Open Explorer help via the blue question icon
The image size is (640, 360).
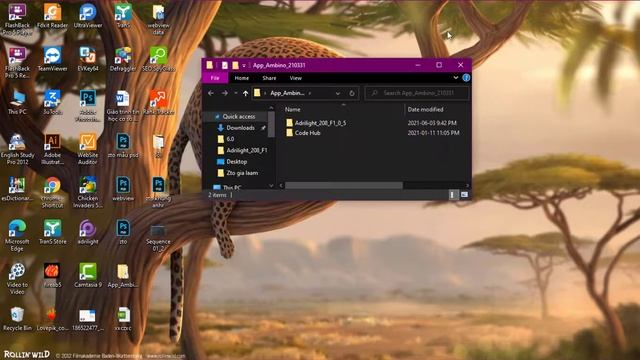466,78
